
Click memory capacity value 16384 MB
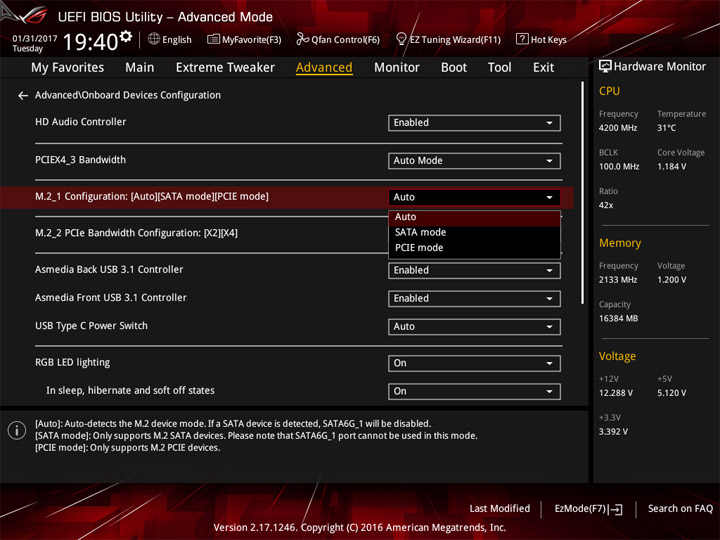coord(618,319)
